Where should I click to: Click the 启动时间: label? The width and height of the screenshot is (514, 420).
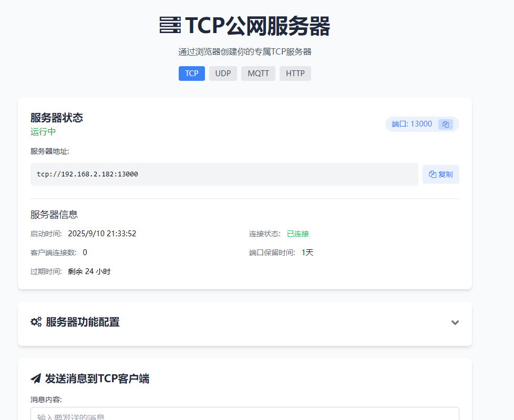[x=46, y=234]
